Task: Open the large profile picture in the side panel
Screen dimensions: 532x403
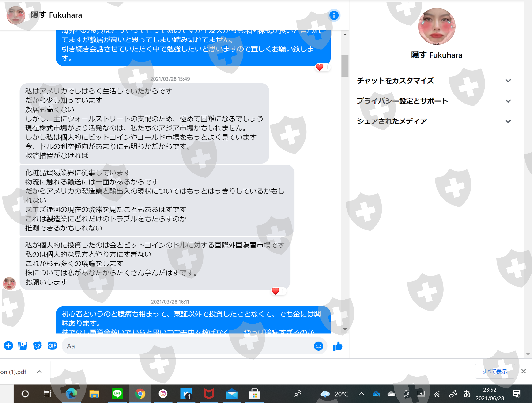Action: point(436,27)
